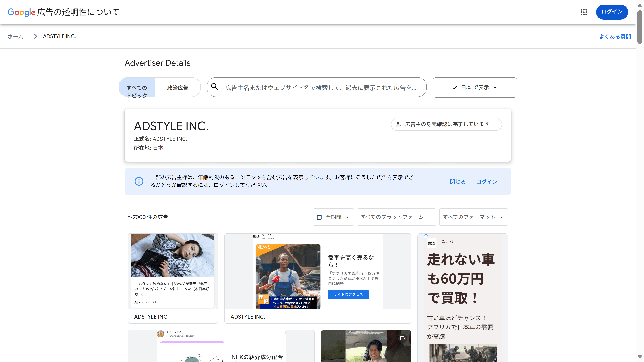This screenshot has height=362, width=644.
Task: Click the blue ログイン button in header
Action: tap(612, 12)
